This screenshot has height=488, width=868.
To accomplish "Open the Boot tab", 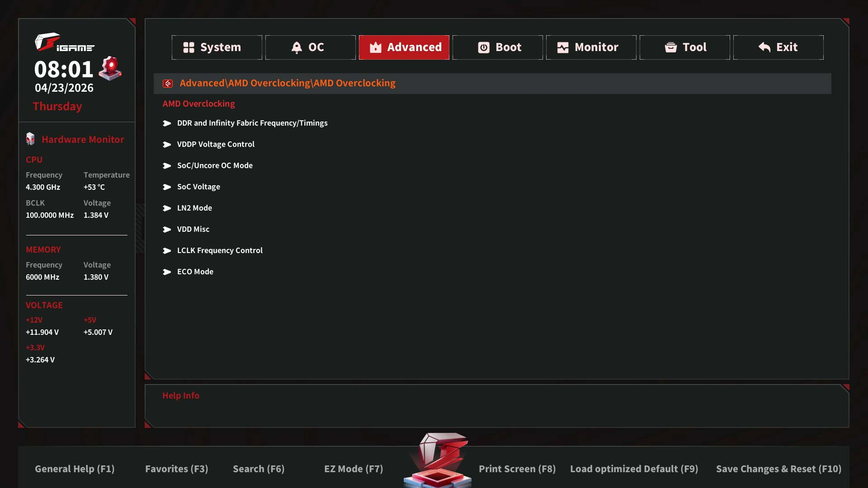I will (498, 47).
